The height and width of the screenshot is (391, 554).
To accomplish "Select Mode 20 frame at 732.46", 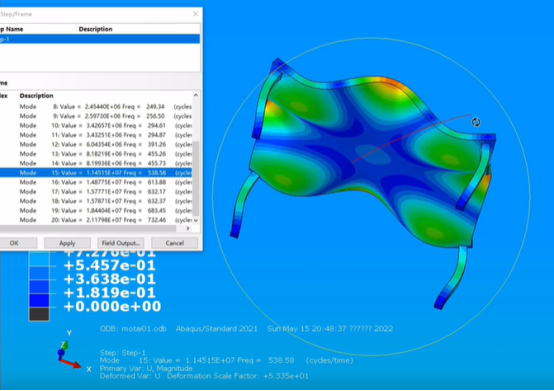I will coord(96,220).
